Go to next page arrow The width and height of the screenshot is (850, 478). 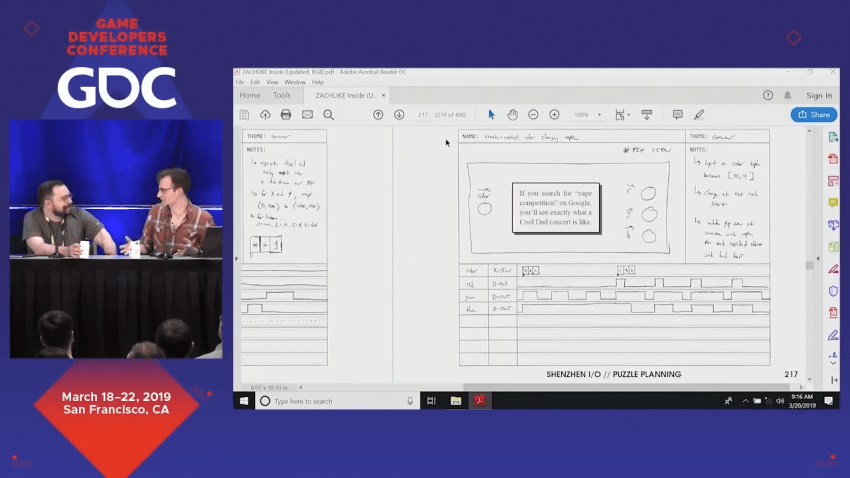pyautogui.click(x=399, y=115)
